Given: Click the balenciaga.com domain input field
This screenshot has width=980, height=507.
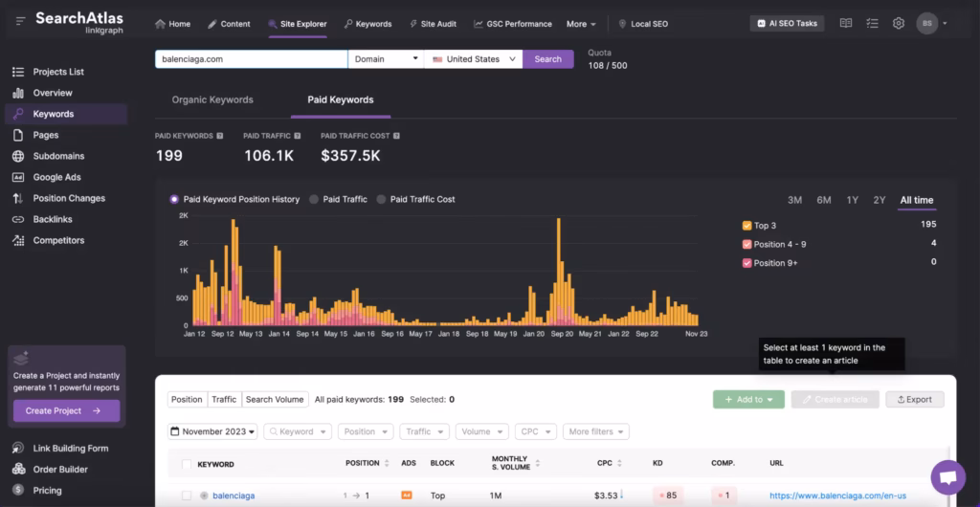Looking at the screenshot, I should click(251, 59).
